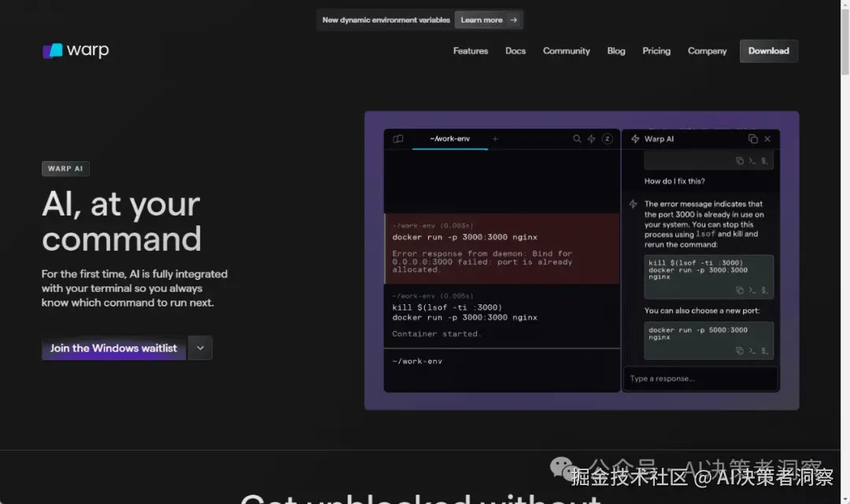
Task: Click Join the Windows waitlist button
Action: tap(114, 348)
